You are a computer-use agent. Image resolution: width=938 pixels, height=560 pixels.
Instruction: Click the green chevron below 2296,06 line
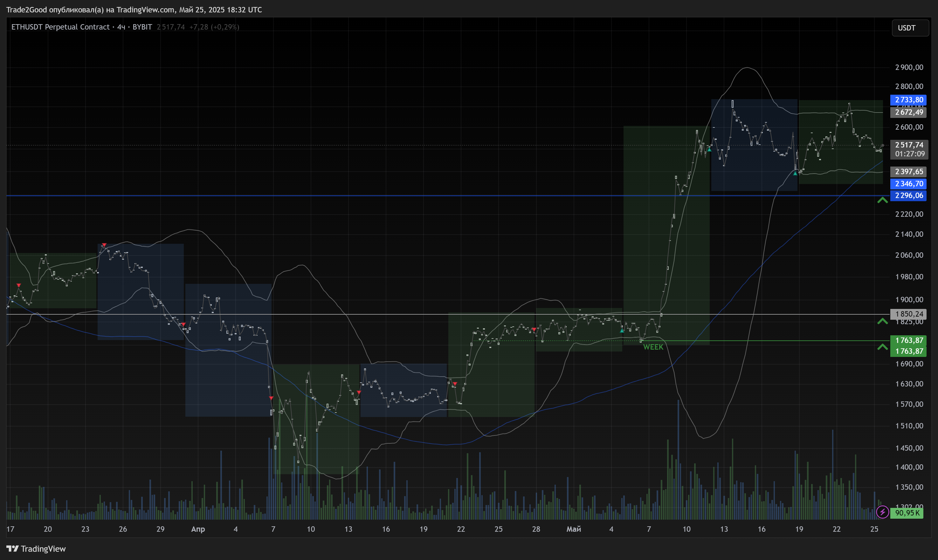click(882, 200)
